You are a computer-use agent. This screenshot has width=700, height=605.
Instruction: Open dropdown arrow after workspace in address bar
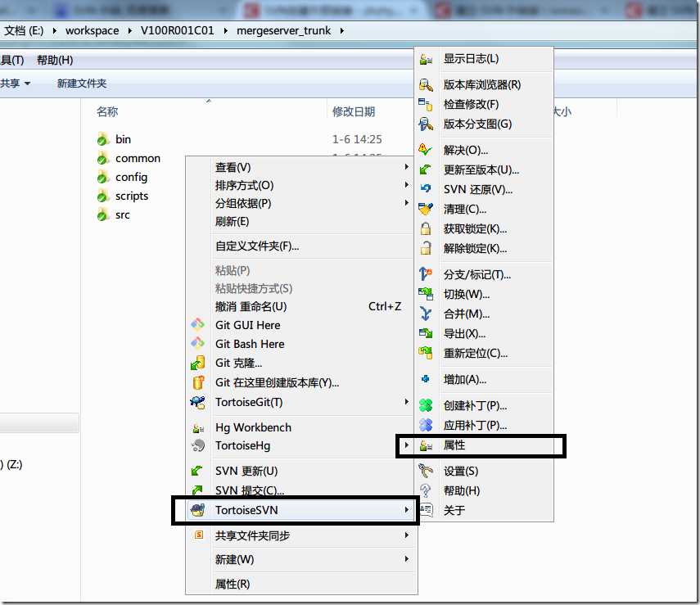(130, 31)
